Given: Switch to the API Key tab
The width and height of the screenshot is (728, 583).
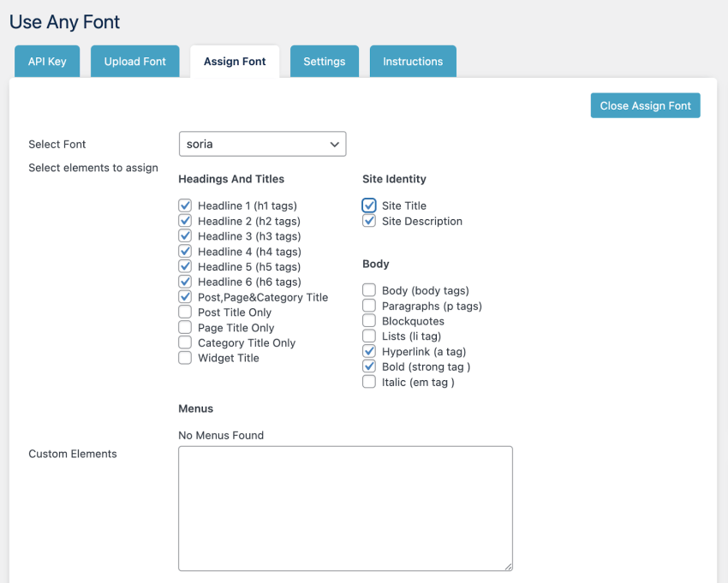Looking at the screenshot, I should (47, 61).
